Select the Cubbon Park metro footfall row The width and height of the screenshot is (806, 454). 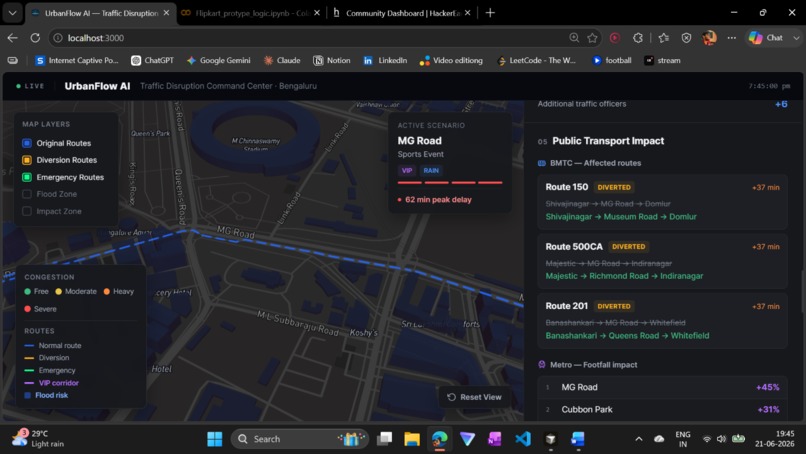tap(662, 410)
